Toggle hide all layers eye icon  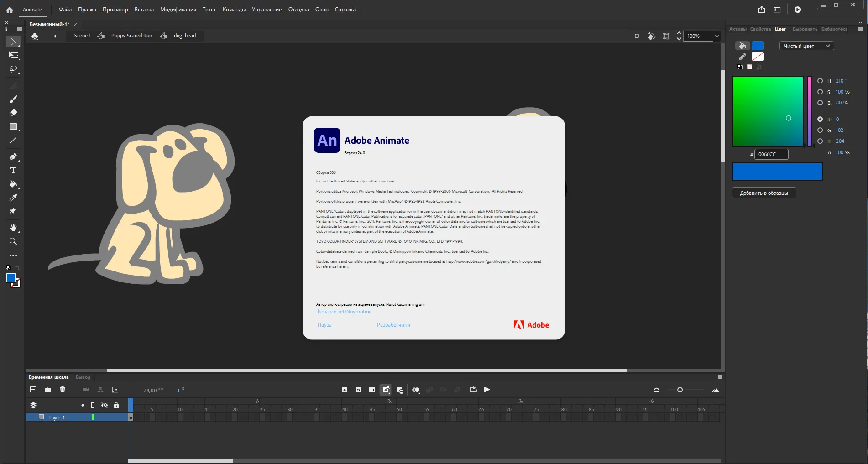click(105, 405)
